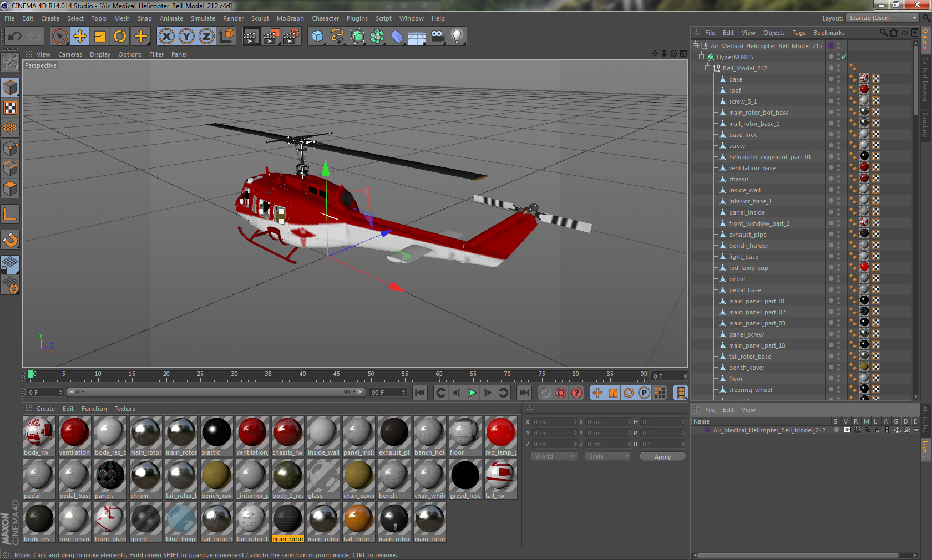
Task: Add a Floor environment object
Action: (x=417, y=37)
